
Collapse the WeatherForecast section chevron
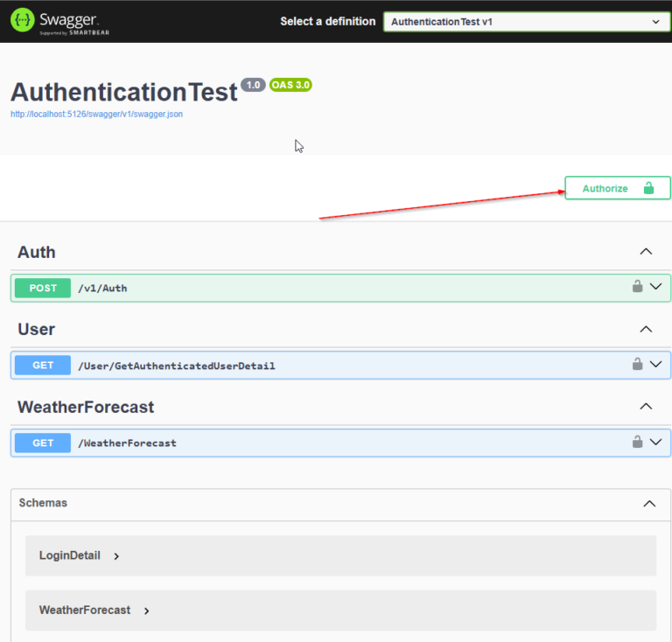point(646,406)
